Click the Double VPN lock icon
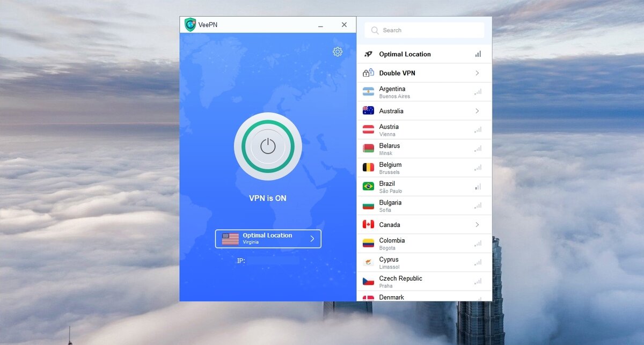The height and width of the screenshot is (345, 644). coord(368,73)
